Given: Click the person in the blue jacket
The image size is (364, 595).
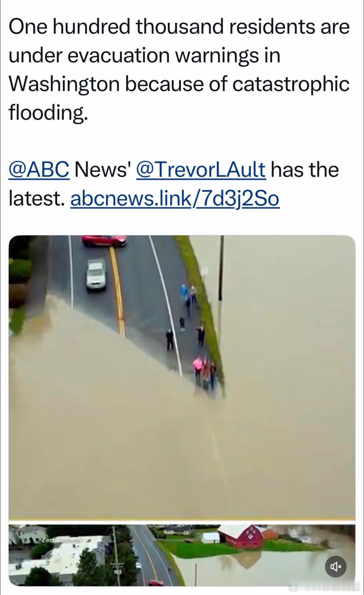Looking at the screenshot, I should [184, 292].
